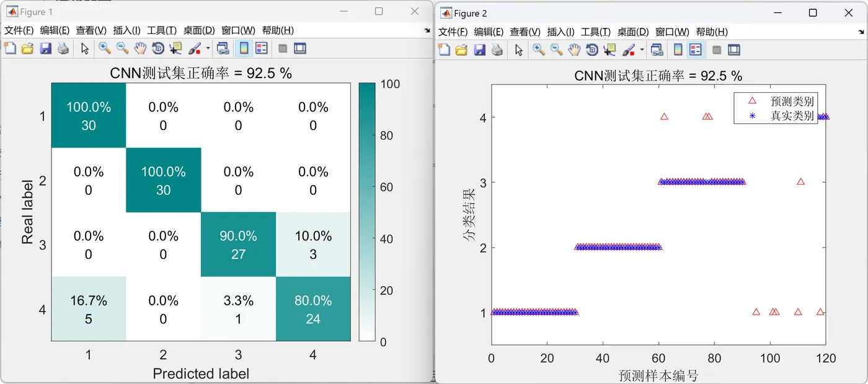Open 文件(F) menu in Figure 1
Screen dimensions: 868x384
[x=20, y=30]
